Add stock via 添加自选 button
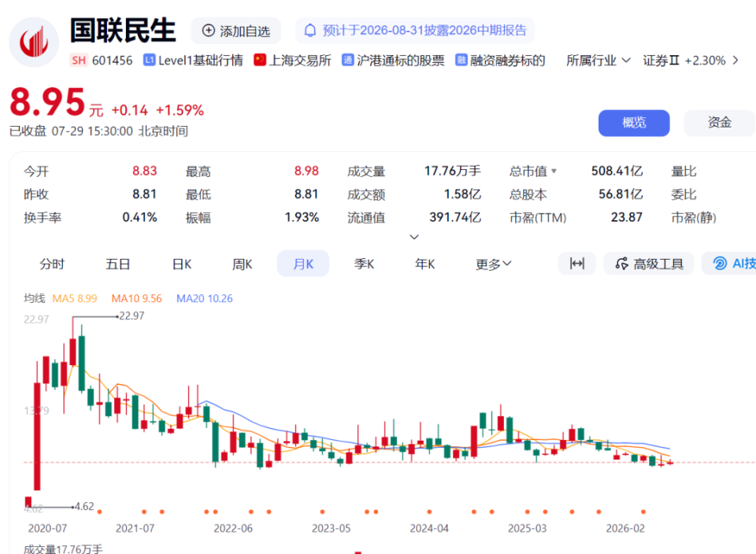This screenshot has width=756, height=554. click(x=235, y=31)
